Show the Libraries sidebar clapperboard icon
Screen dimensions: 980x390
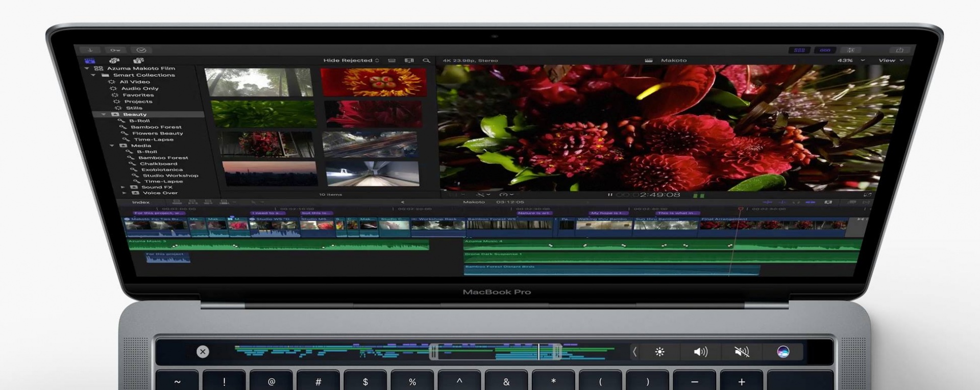[x=90, y=61]
